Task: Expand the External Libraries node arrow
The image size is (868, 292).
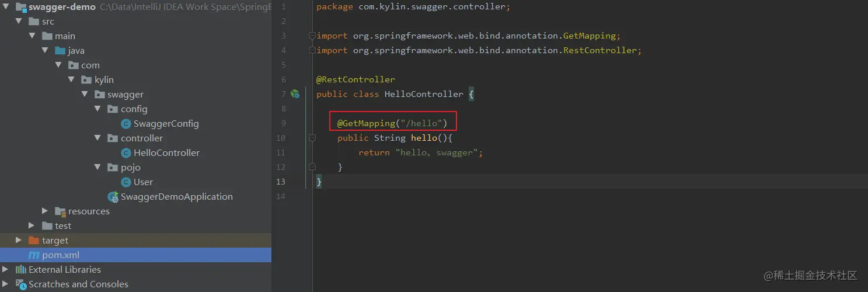Action: (6, 270)
